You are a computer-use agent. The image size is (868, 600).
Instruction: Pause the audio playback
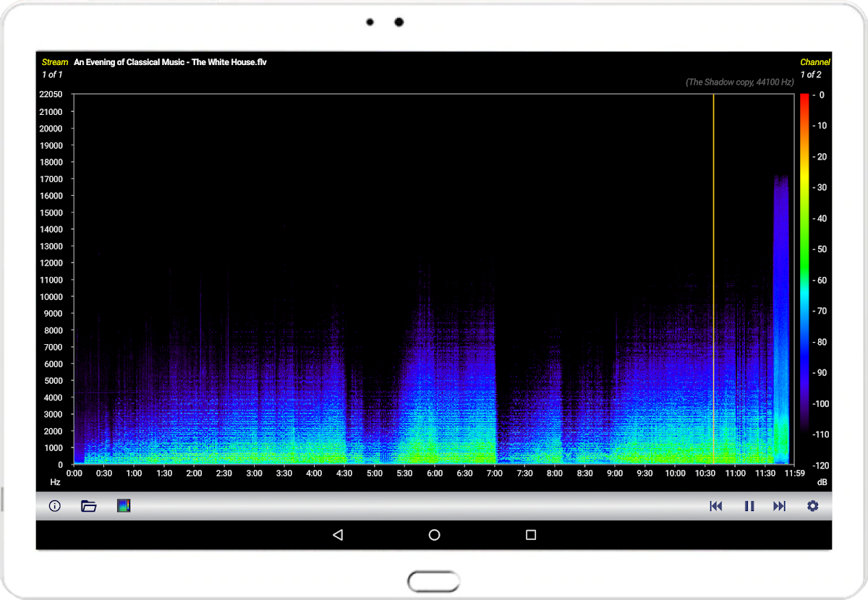749,506
